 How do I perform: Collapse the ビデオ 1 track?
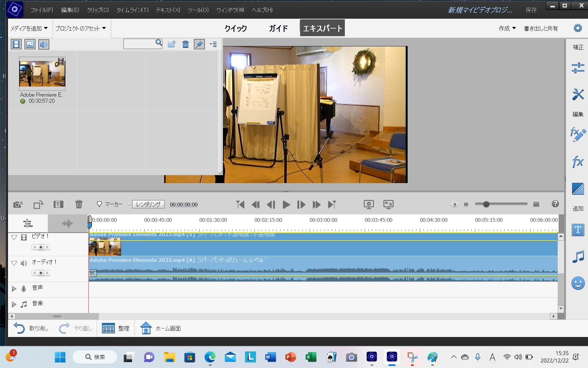pyautogui.click(x=14, y=237)
